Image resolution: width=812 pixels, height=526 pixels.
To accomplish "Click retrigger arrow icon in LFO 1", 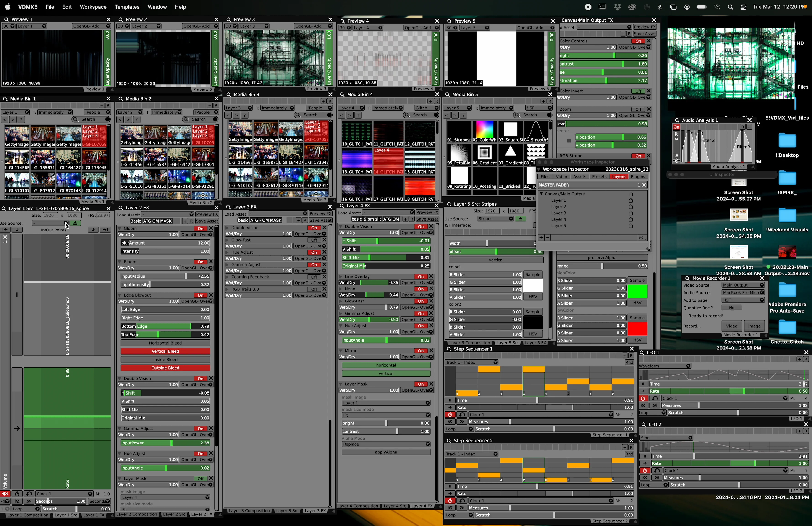I will tap(654, 398).
